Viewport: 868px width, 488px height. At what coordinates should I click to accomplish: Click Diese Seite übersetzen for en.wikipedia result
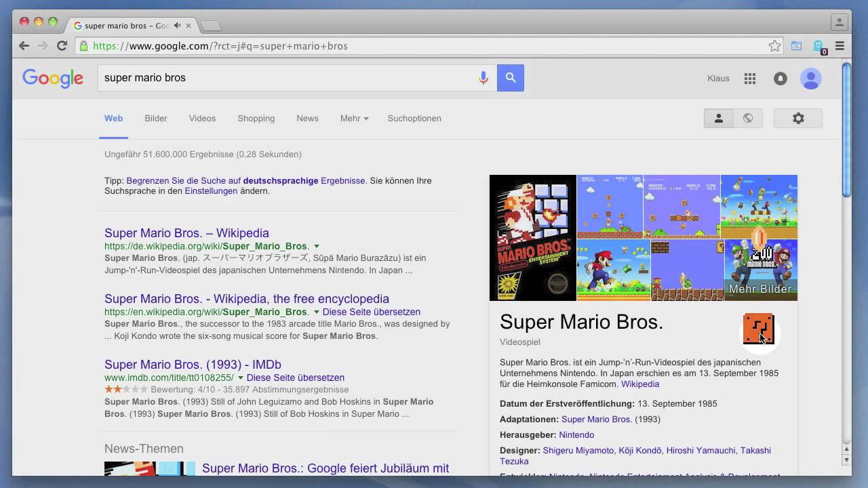(x=372, y=312)
